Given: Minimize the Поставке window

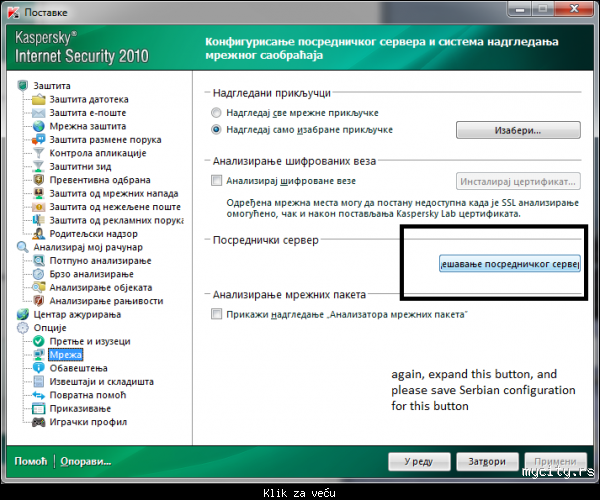Looking at the screenshot, I should coord(519,8).
